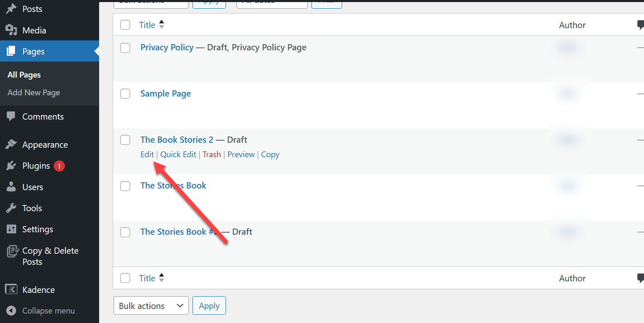The width and height of the screenshot is (644, 323).
Task: Click the Copy & Delete Posts icon
Action: click(x=12, y=251)
